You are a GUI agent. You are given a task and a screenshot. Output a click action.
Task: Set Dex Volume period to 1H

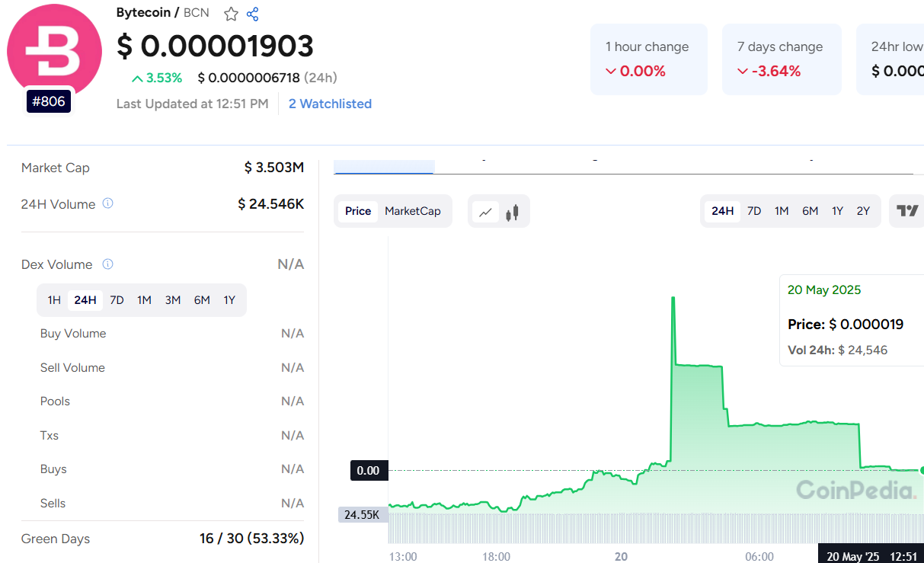54,300
